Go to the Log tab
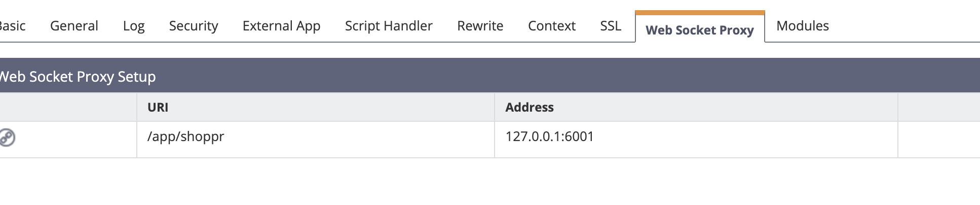Screen dimensions: 980x205 pyautogui.click(x=134, y=26)
